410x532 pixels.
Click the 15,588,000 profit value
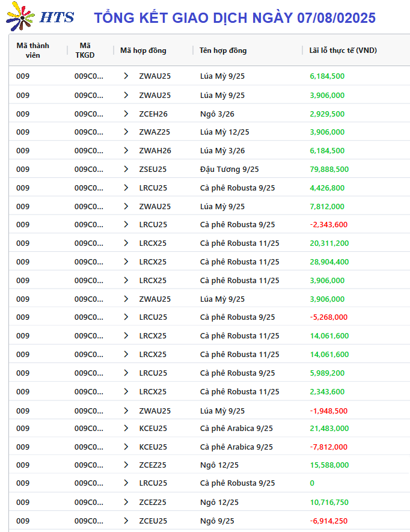pos(329,465)
